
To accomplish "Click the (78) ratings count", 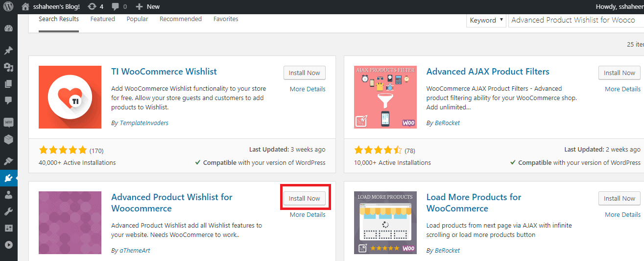I will (x=410, y=151).
